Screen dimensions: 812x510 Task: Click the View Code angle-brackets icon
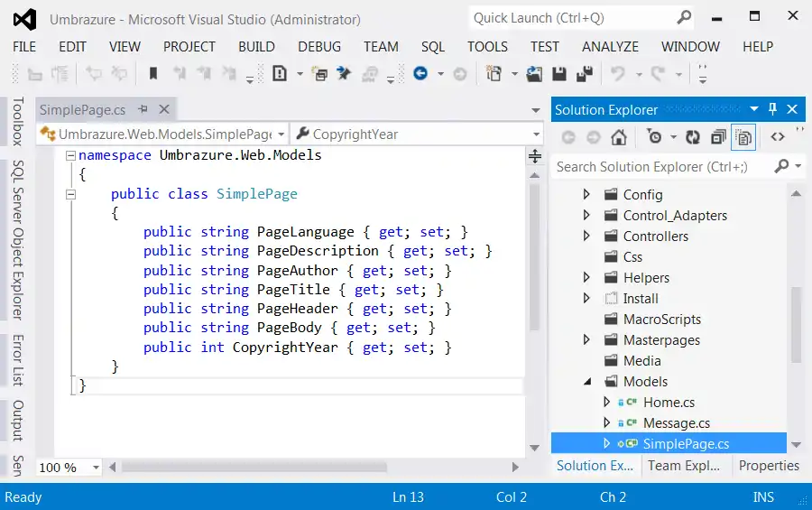pyautogui.click(x=778, y=137)
